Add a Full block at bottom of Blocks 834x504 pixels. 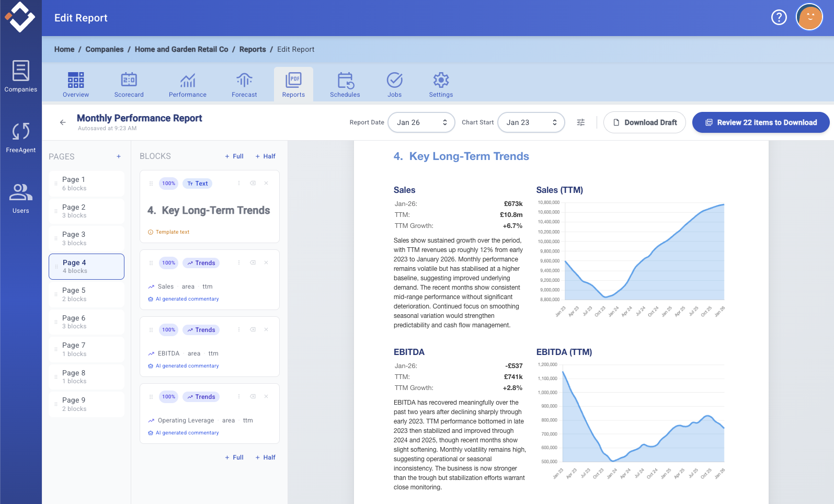pyautogui.click(x=234, y=457)
